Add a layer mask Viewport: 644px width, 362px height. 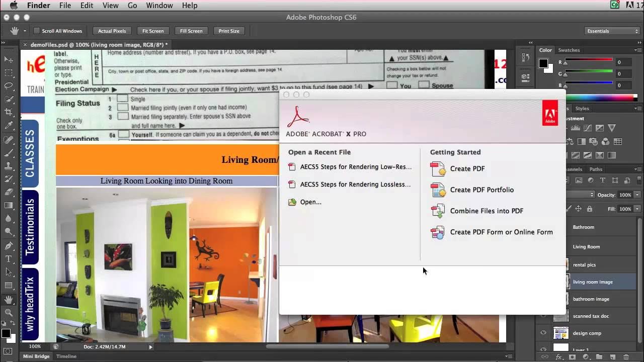[572, 356]
